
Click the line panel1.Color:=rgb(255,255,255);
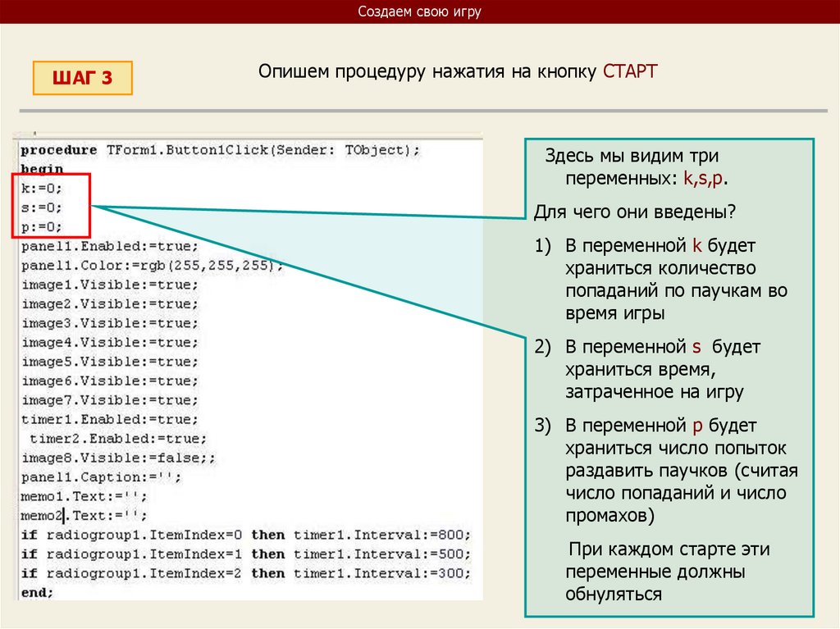[x=152, y=265]
